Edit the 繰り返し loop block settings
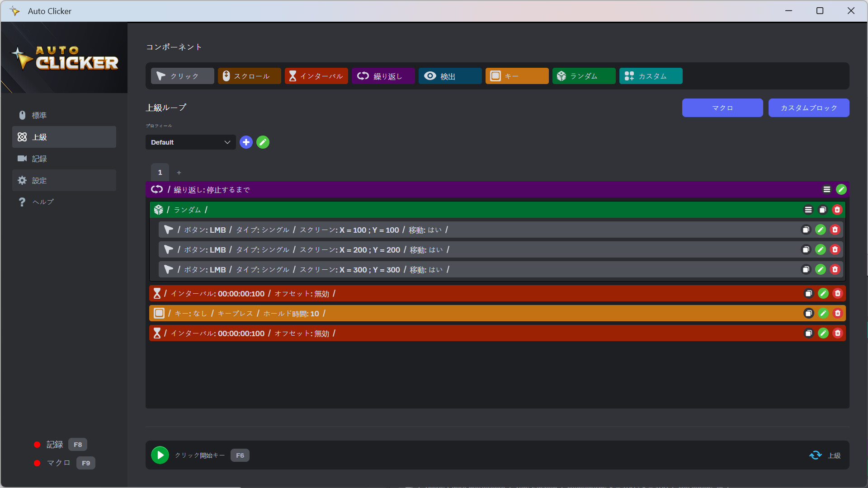 (x=841, y=190)
